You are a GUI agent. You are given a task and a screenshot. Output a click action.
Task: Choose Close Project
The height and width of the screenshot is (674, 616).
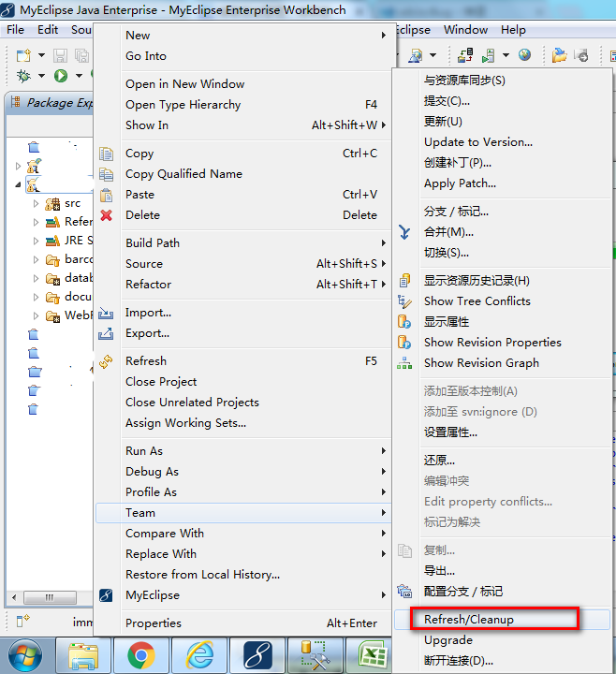click(242, 382)
